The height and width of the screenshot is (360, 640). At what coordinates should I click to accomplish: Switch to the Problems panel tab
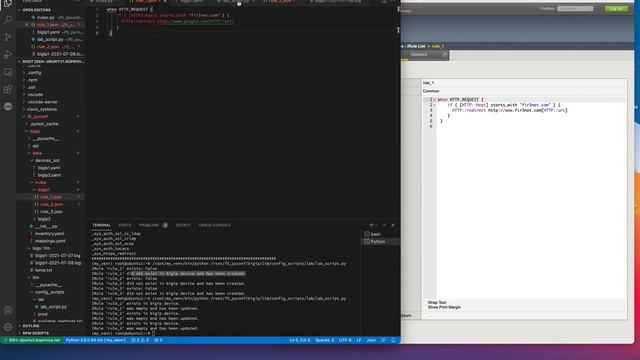click(149, 225)
